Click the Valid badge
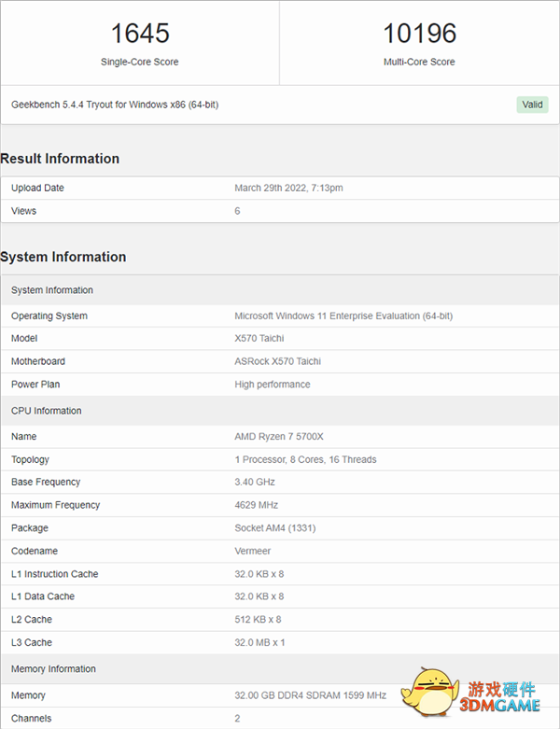 tap(532, 105)
